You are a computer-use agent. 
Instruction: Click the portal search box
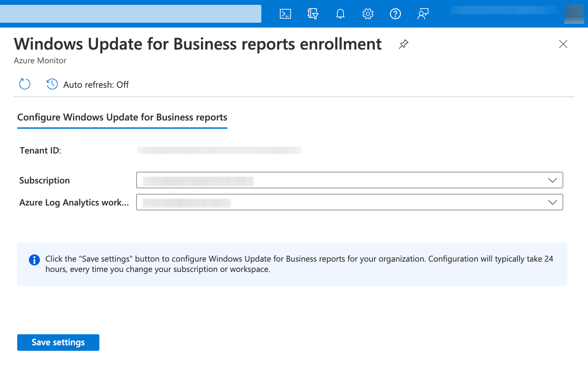pyautogui.click(x=131, y=14)
